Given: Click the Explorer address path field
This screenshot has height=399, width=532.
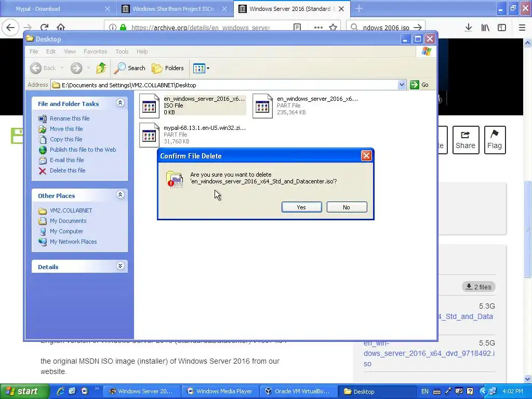Looking at the screenshot, I should pos(224,85).
